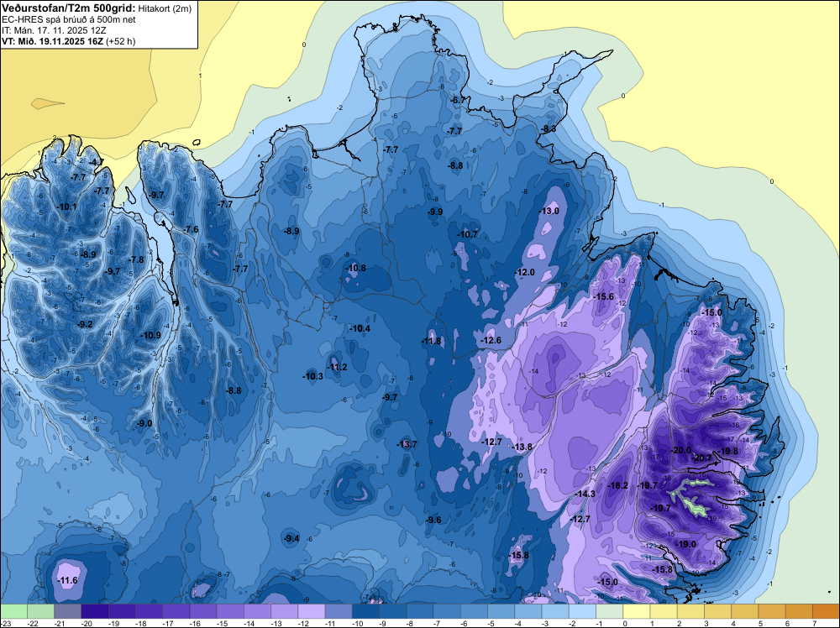Click the legend swatch above the -1 label
Image resolution: width=840 pixels, height=628 pixels.
(610, 611)
